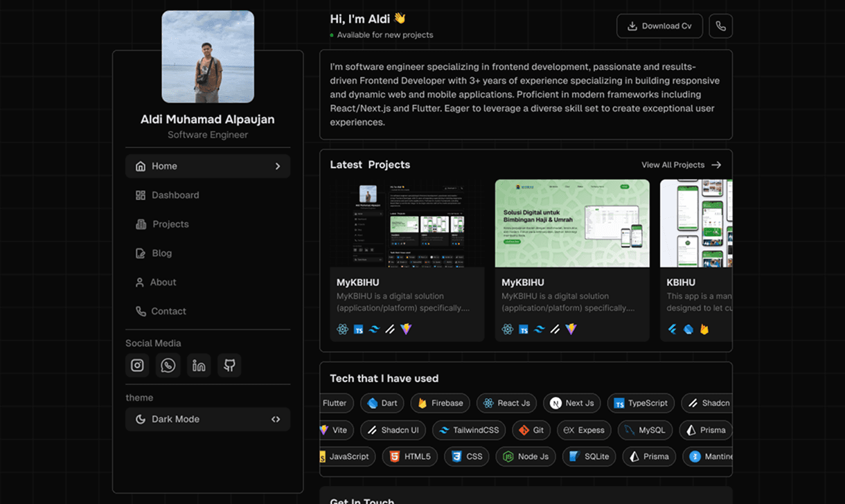Click the Prisma chip next to MySQL
This screenshot has width=845, height=504.
click(706, 430)
